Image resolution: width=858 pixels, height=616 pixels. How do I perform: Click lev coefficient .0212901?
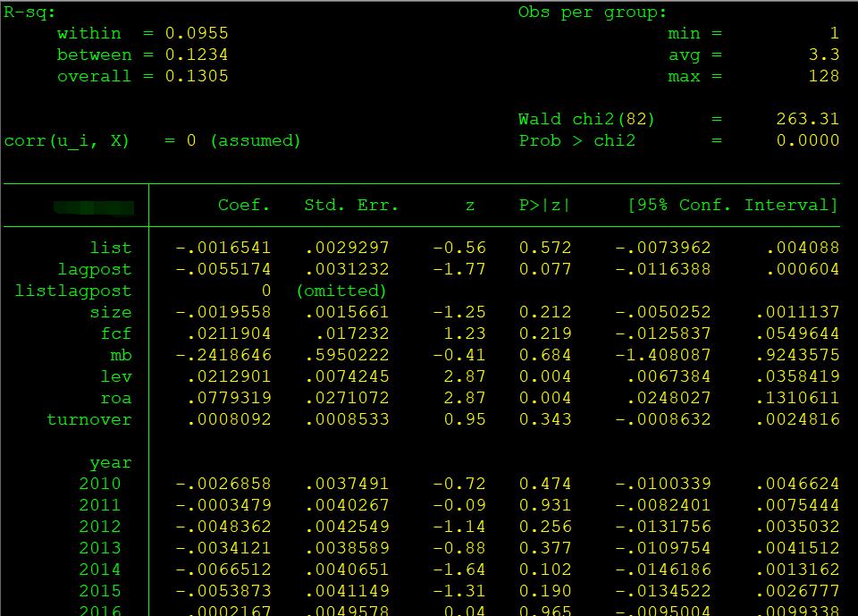tap(229, 376)
